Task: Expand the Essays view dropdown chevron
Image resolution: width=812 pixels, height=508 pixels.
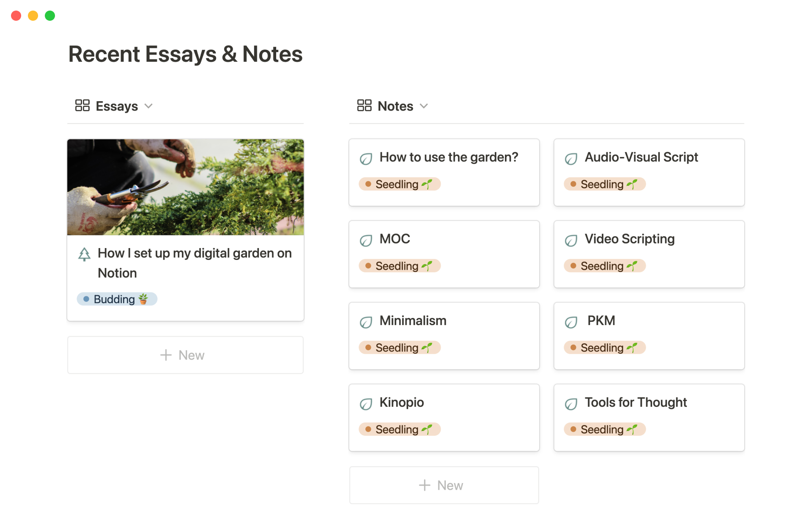Action: [148, 106]
